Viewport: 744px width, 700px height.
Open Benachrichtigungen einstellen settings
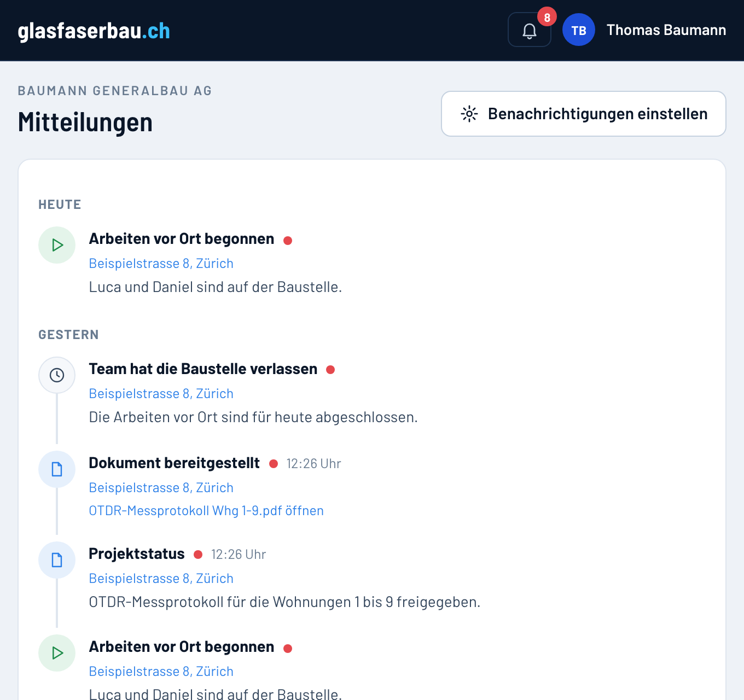pyautogui.click(x=584, y=114)
